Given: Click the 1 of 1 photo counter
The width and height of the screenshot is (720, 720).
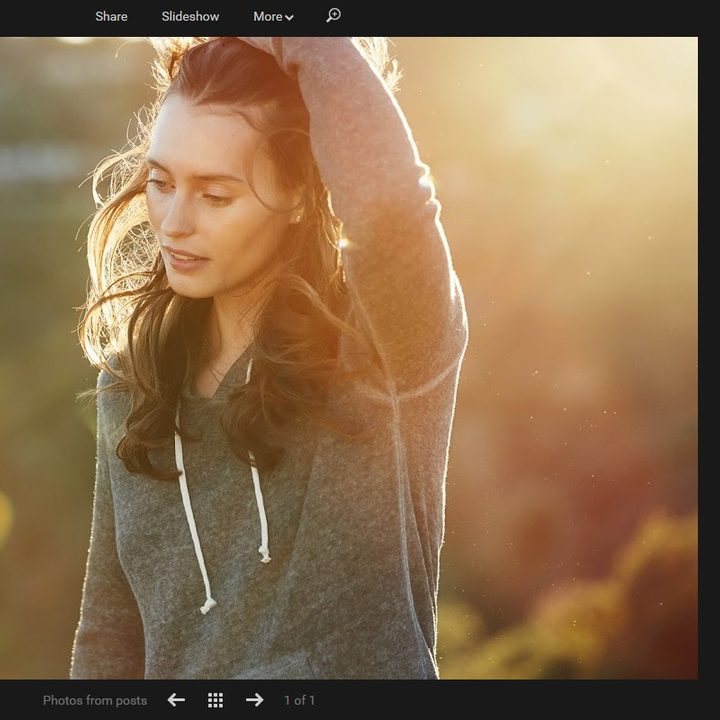Looking at the screenshot, I should coord(299,700).
